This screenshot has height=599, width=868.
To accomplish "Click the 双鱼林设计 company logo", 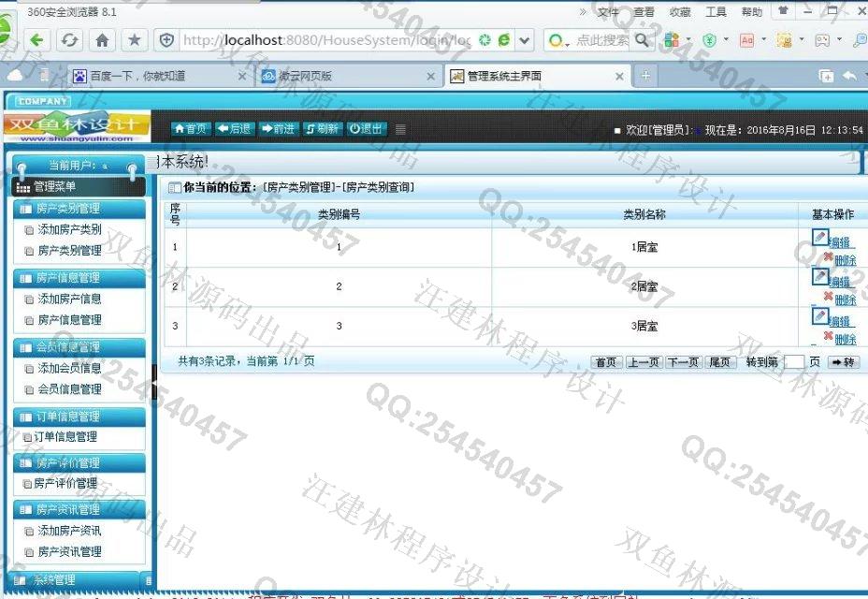I will point(77,127).
